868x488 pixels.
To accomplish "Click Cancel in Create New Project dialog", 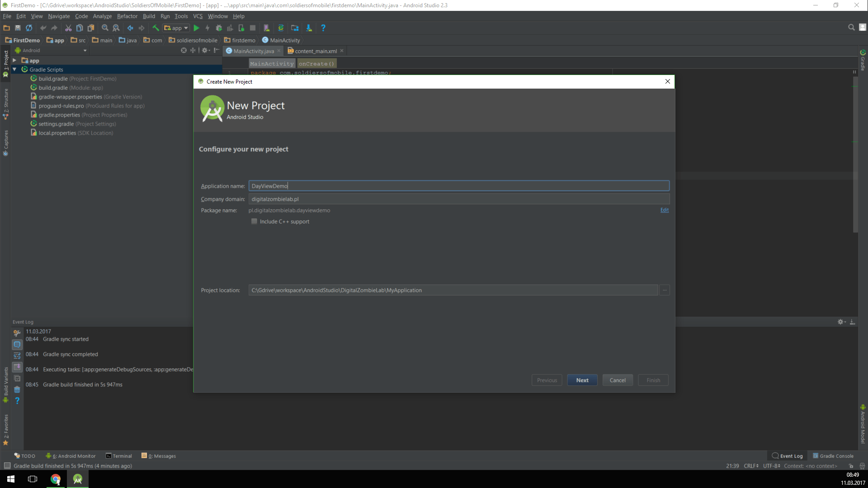I will [618, 380].
